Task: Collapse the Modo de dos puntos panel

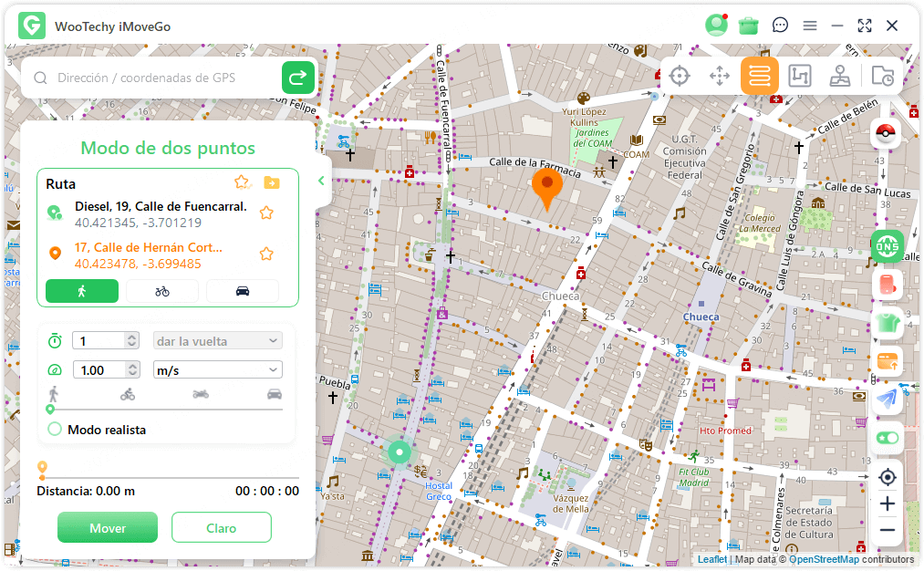Action: pos(320,180)
